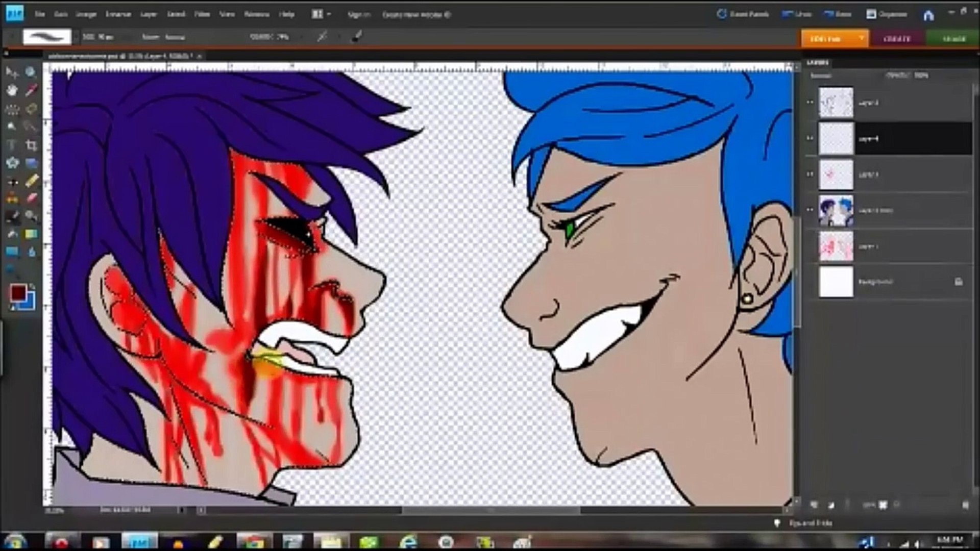Open the Enhance menu

(x=118, y=14)
